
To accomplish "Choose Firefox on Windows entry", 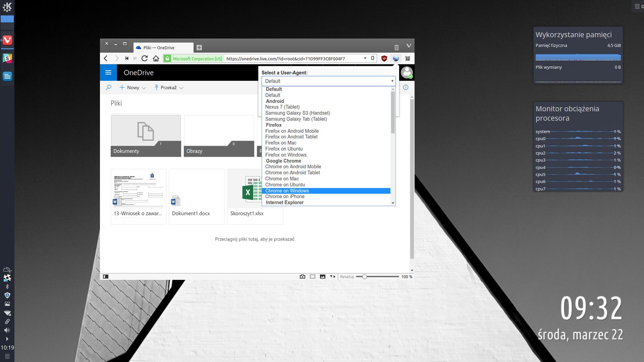I will point(286,155).
